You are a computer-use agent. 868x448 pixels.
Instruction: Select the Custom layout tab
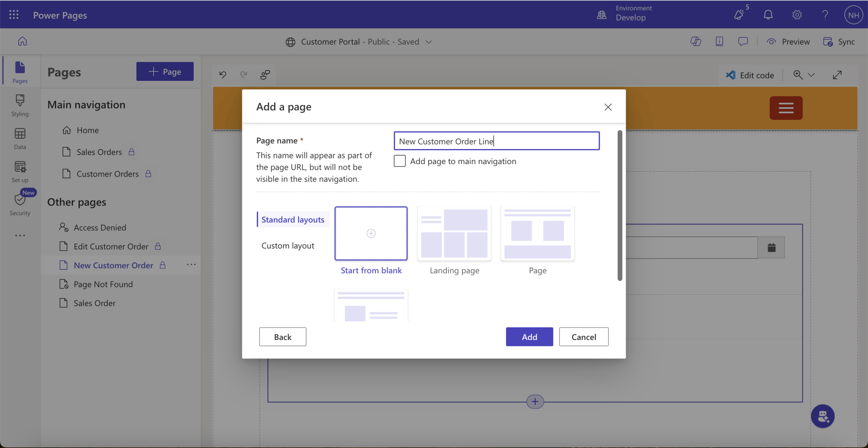[288, 246]
